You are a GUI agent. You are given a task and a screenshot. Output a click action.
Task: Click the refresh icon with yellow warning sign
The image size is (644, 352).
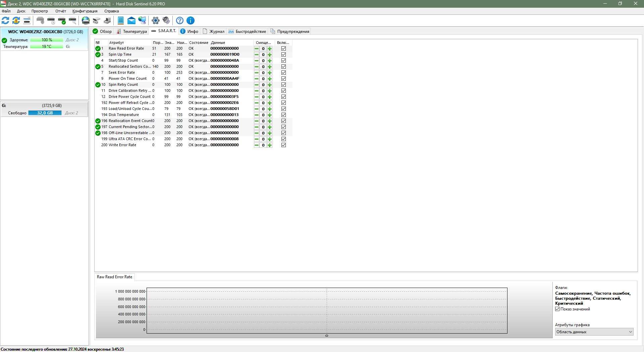16,20
